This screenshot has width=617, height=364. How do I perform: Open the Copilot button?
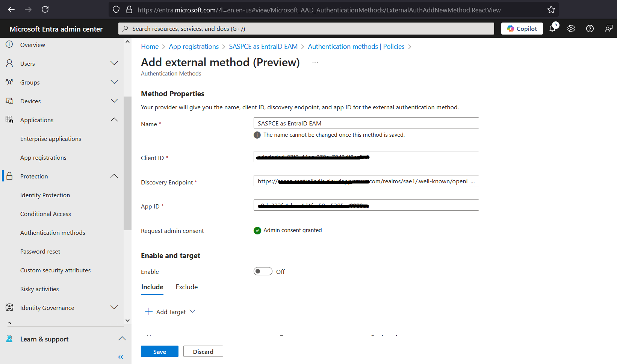(x=522, y=29)
